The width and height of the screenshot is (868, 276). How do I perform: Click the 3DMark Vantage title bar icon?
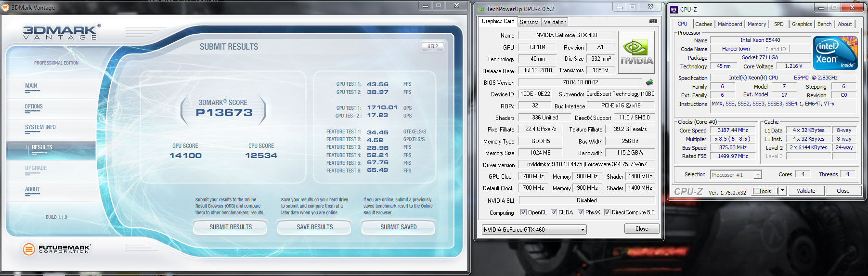[5, 7]
